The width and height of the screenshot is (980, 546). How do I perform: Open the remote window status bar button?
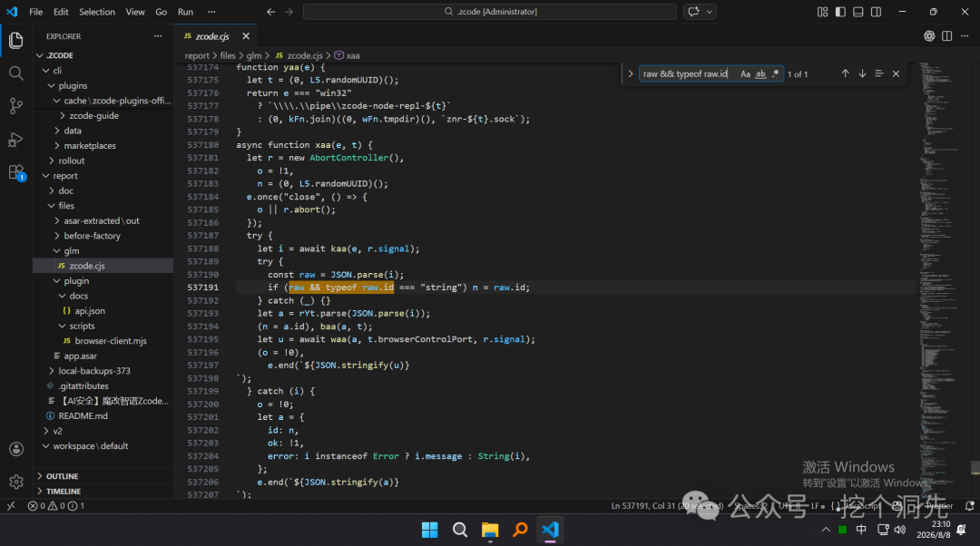tap(11, 506)
